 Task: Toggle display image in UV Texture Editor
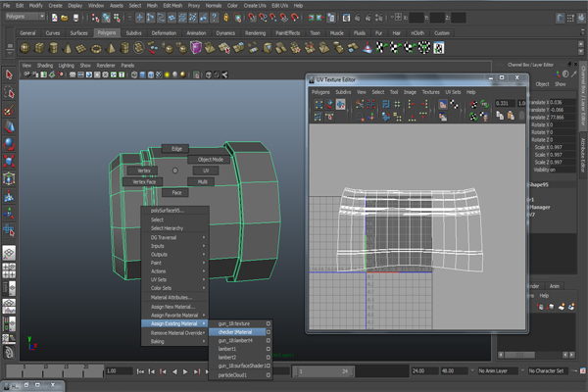(443, 104)
